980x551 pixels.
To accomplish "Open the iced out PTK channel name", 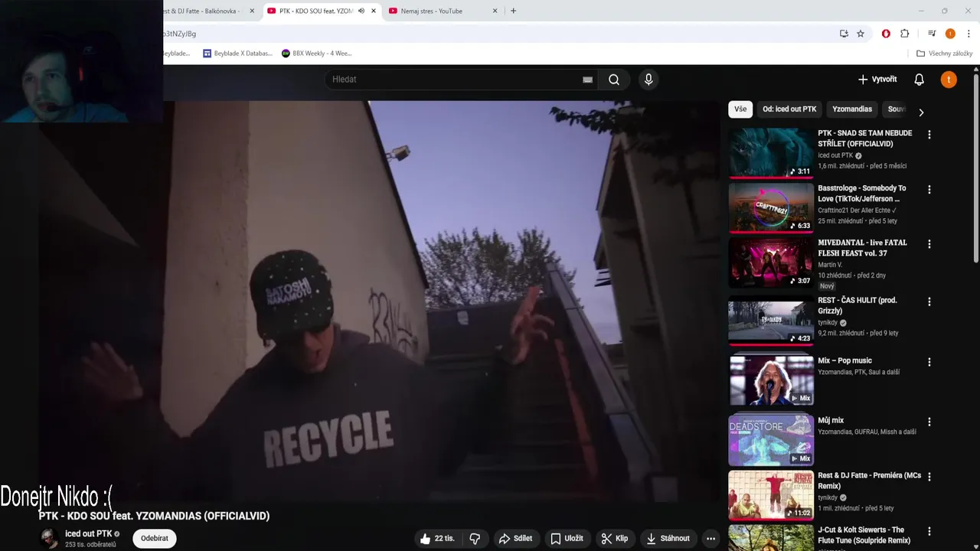I will click(88, 533).
